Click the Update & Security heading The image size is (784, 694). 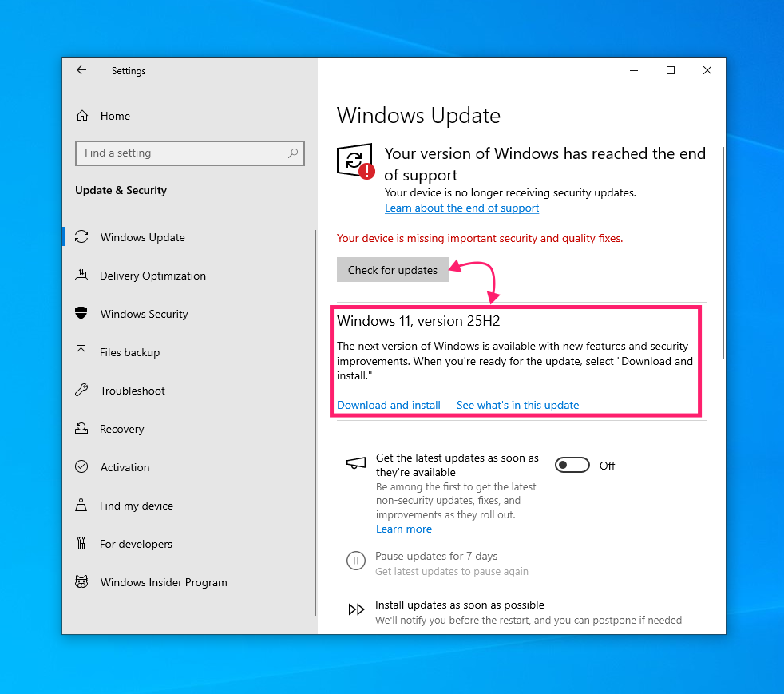tap(121, 191)
